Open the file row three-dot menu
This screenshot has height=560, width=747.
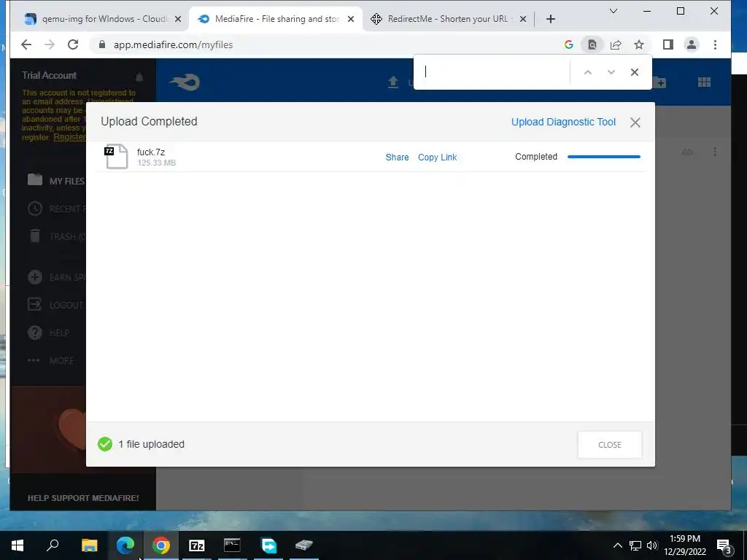pos(715,152)
